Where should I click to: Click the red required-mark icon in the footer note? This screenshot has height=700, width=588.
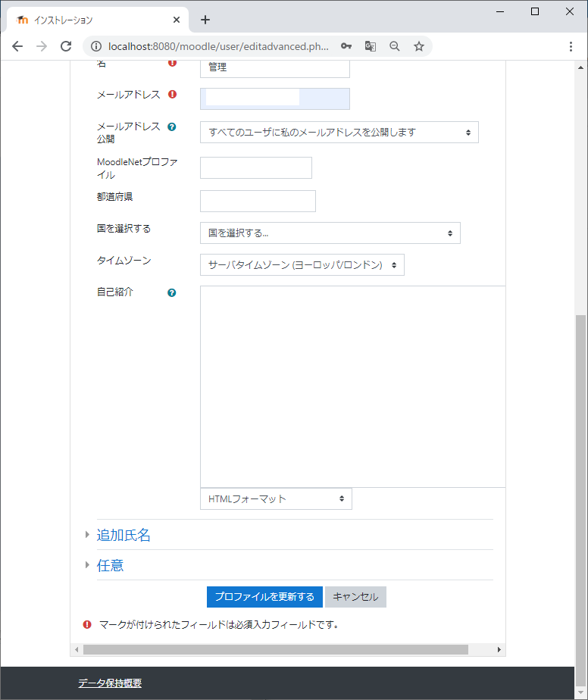point(87,624)
